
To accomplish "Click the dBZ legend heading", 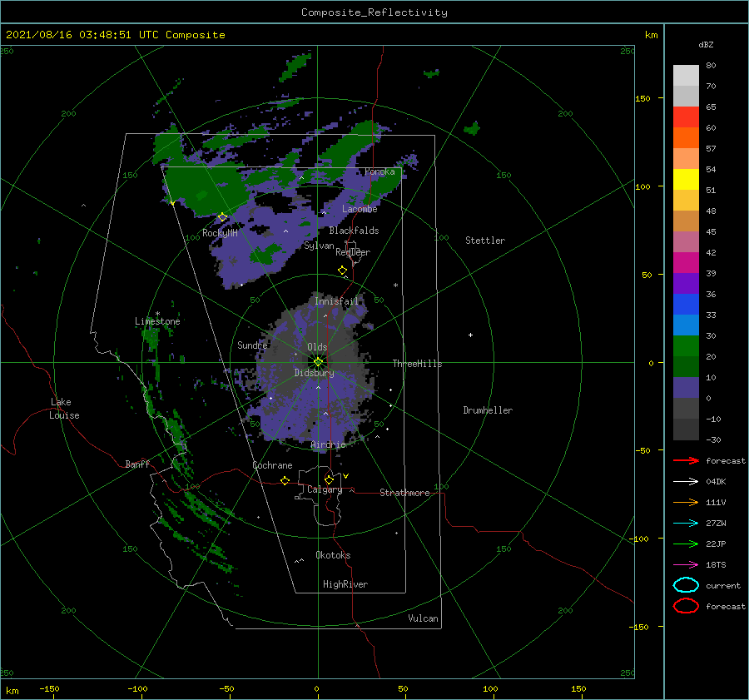I will [706, 45].
